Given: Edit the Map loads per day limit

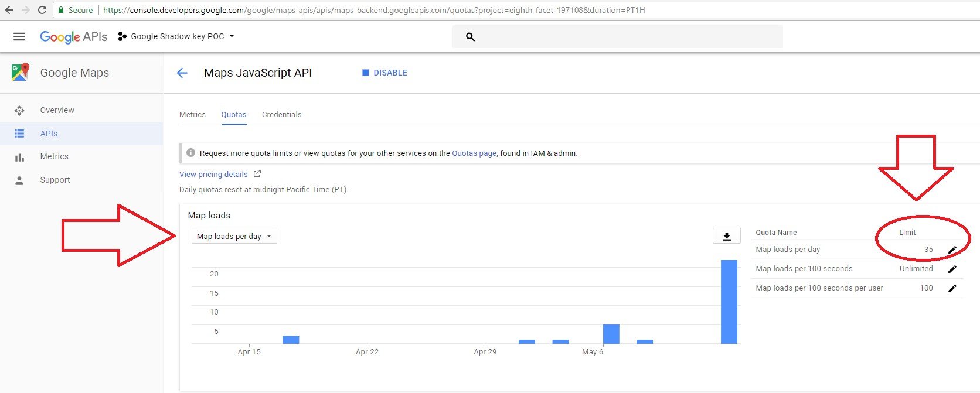Looking at the screenshot, I should pyautogui.click(x=952, y=250).
